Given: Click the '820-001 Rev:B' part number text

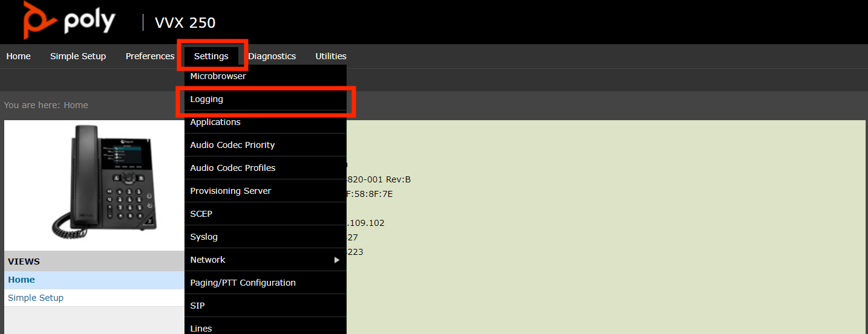Looking at the screenshot, I should [x=379, y=179].
